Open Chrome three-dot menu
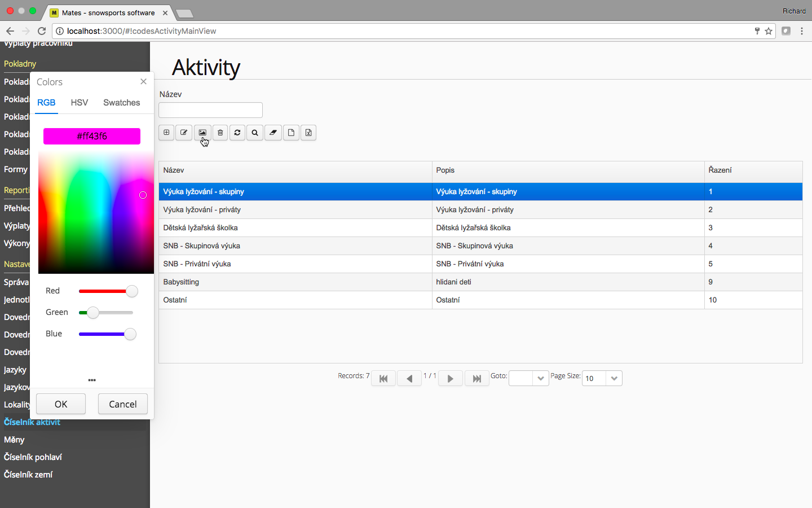 click(802, 31)
